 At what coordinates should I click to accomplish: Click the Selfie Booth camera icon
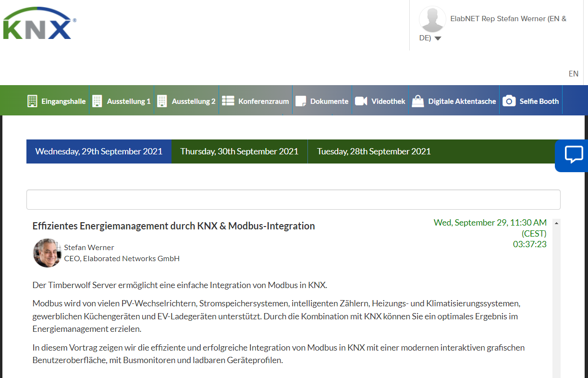pyautogui.click(x=509, y=101)
